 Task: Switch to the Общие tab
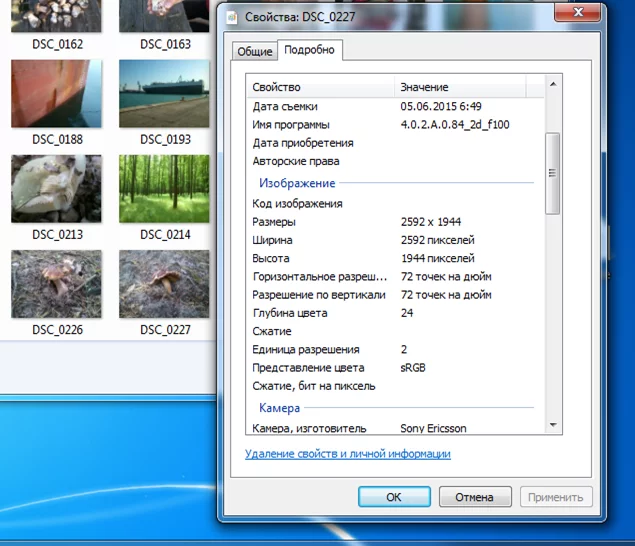click(254, 51)
